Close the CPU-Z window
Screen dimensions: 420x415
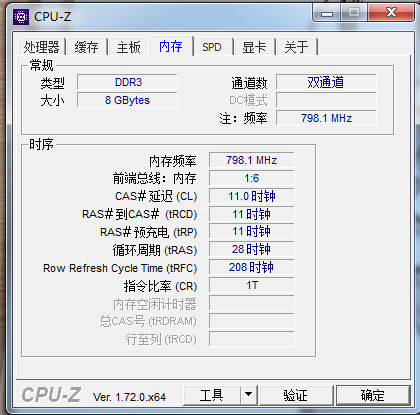click(x=391, y=13)
